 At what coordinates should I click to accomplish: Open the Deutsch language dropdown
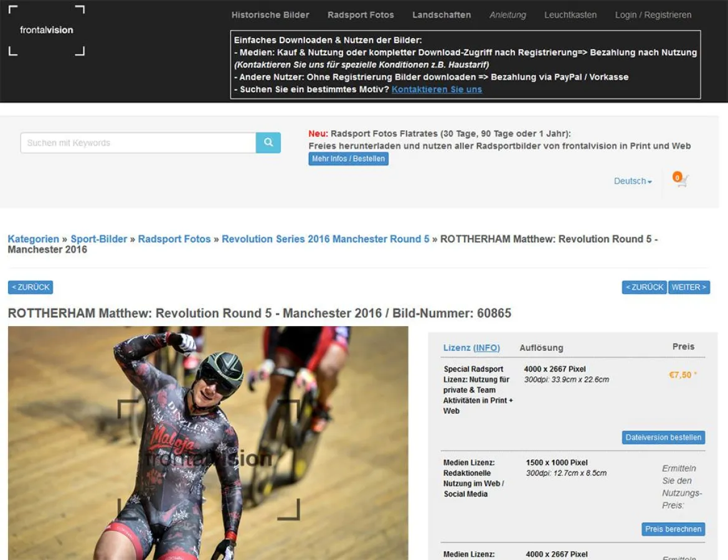[631, 181]
